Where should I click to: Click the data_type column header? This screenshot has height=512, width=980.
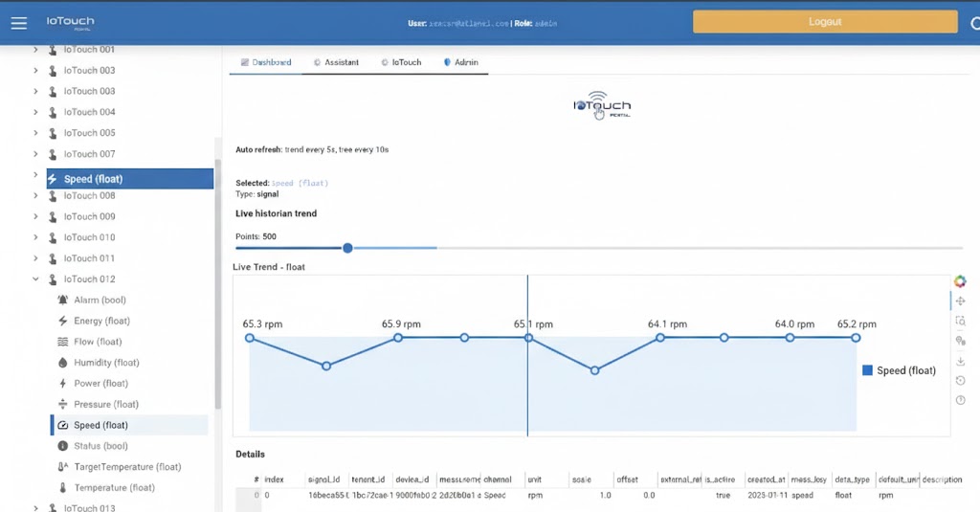[x=852, y=479]
